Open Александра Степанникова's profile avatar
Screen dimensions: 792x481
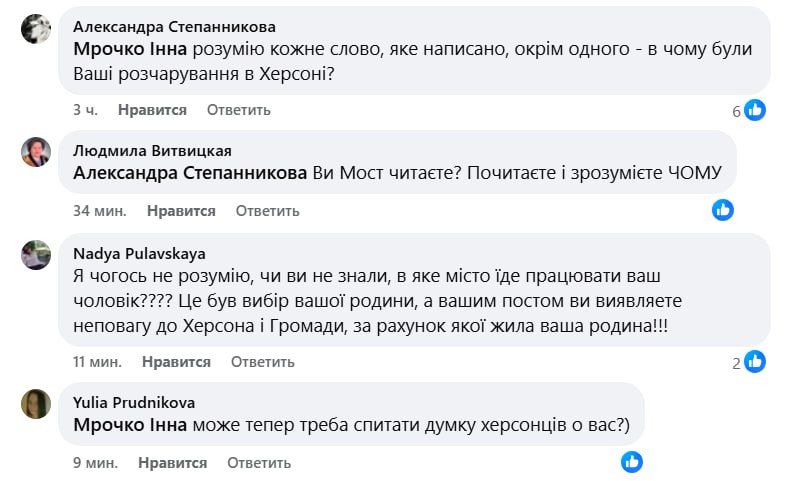pos(36,29)
